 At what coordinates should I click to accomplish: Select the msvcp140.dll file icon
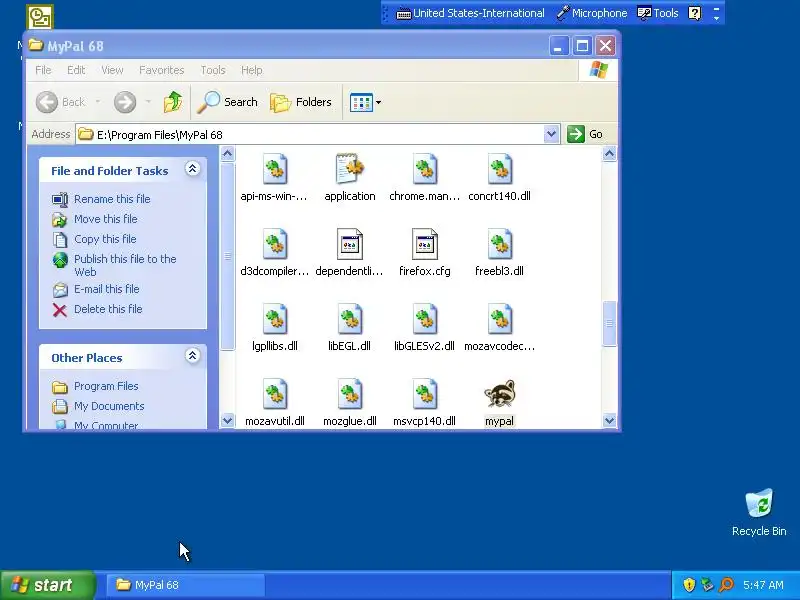(424, 394)
